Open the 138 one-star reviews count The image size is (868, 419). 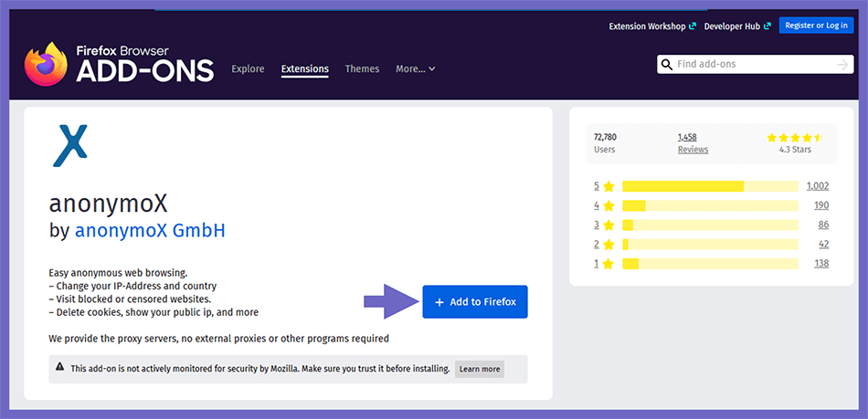coord(821,264)
